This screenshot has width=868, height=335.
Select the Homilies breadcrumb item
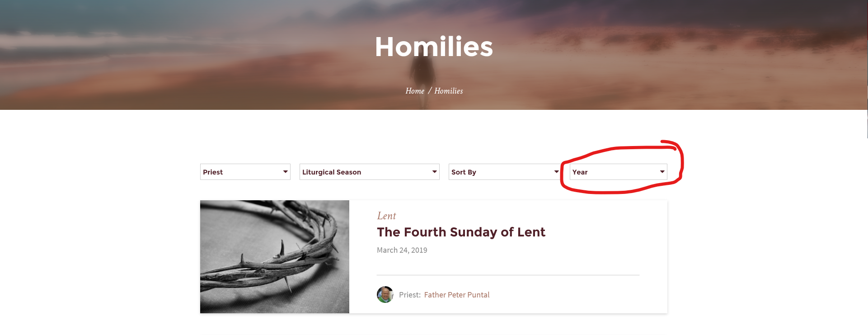click(449, 91)
